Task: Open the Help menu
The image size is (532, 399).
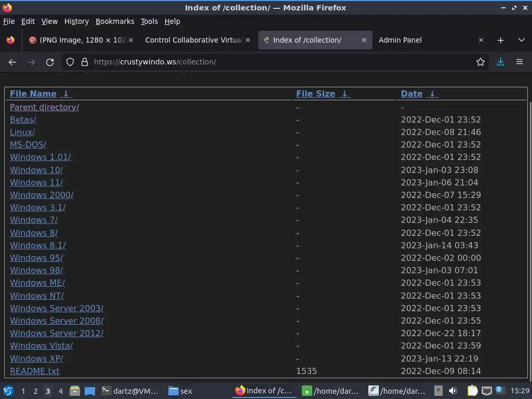Action: (172, 21)
